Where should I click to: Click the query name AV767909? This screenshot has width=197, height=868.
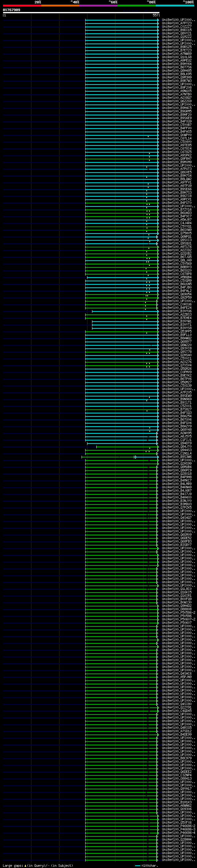(x=11, y=10)
